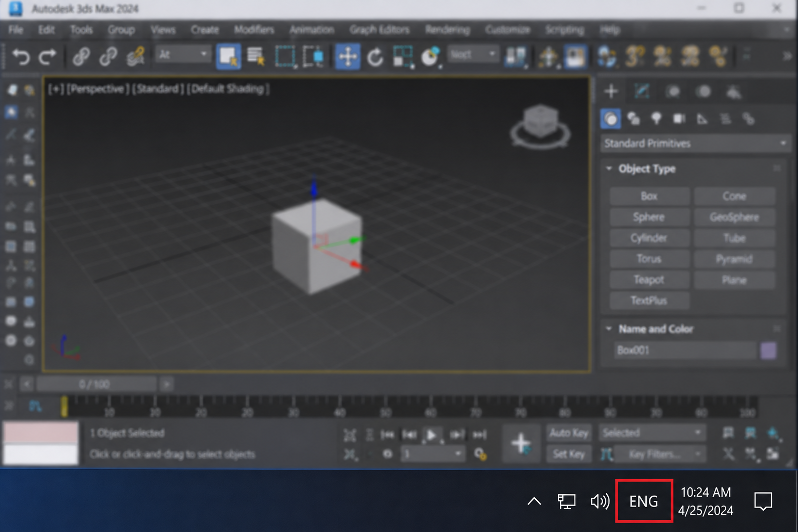The image size is (798, 532).
Task: Select the Cameras category icon
Action: [680, 119]
